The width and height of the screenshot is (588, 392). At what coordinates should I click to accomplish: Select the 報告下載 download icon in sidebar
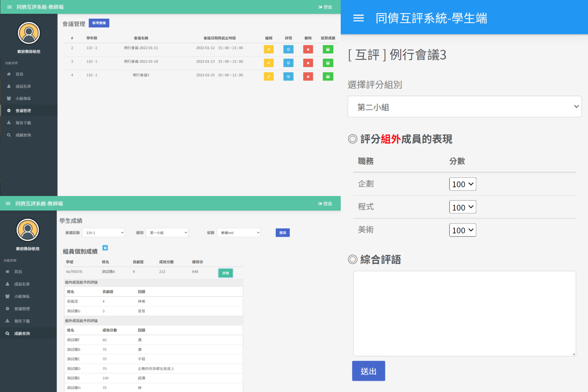(9, 122)
